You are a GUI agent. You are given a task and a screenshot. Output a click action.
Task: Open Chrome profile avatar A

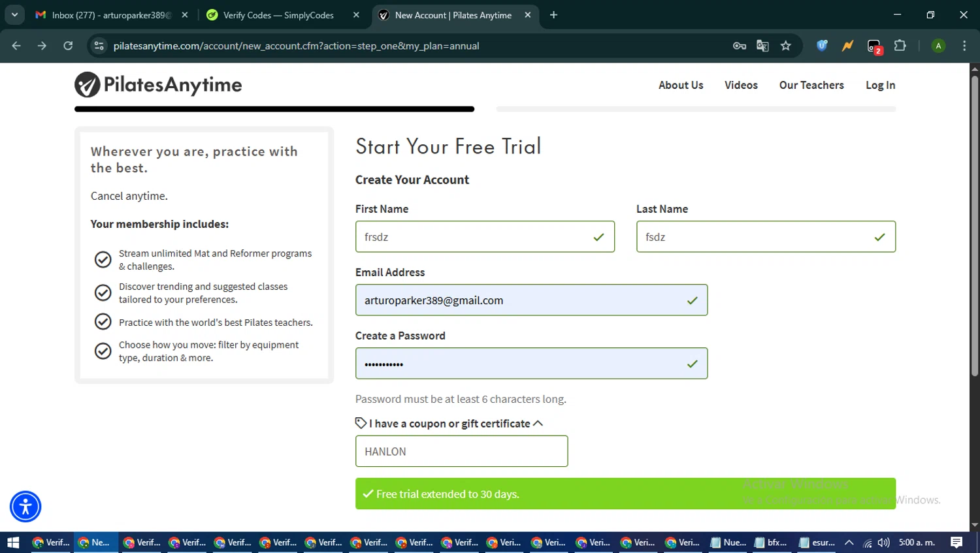coord(938,46)
